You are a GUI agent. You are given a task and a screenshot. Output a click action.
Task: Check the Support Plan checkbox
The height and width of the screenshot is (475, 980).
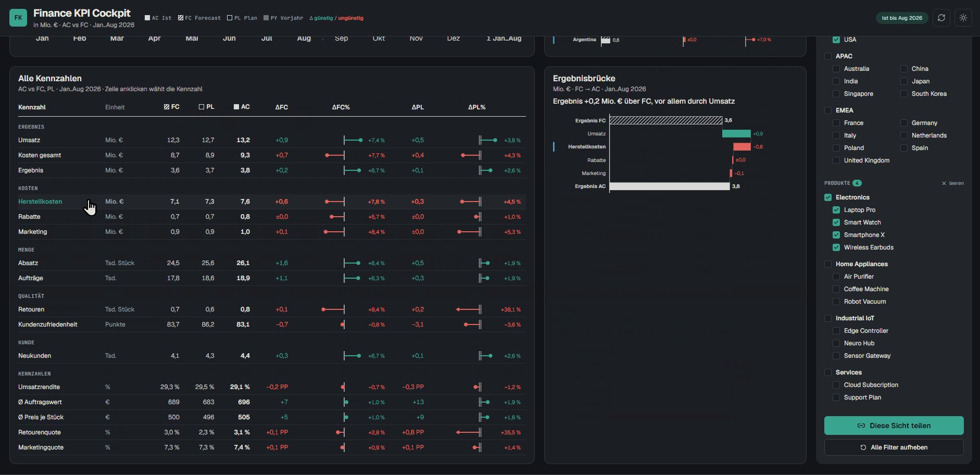(x=836, y=397)
